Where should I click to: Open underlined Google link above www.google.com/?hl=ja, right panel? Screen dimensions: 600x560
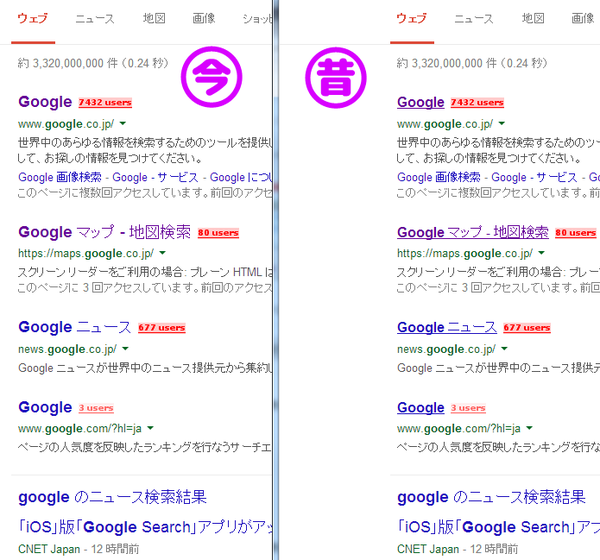[x=421, y=408]
